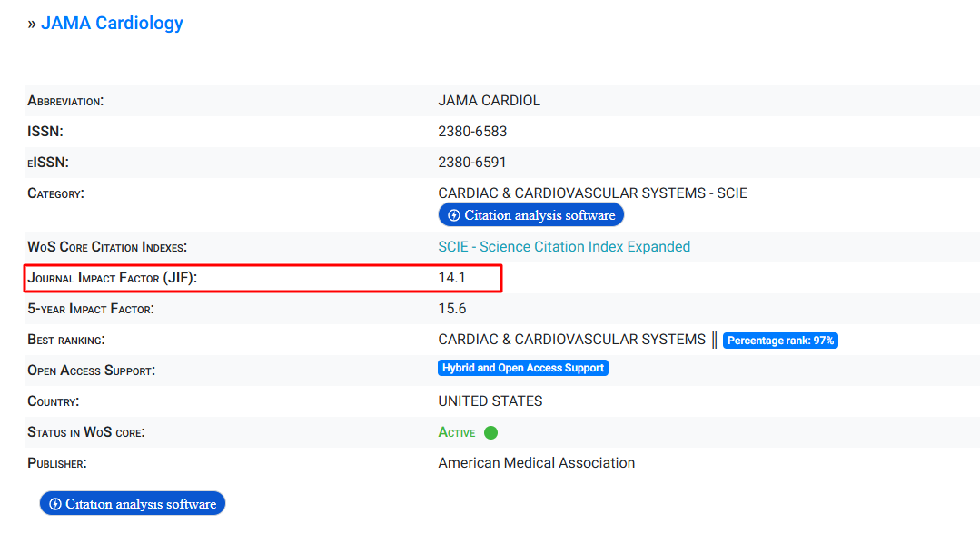Click the green Active status dot
The image size is (980, 544).
pos(490,432)
